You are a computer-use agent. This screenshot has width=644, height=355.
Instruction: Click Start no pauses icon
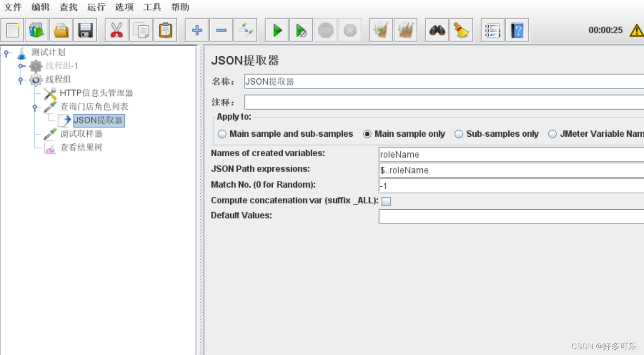point(301,30)
